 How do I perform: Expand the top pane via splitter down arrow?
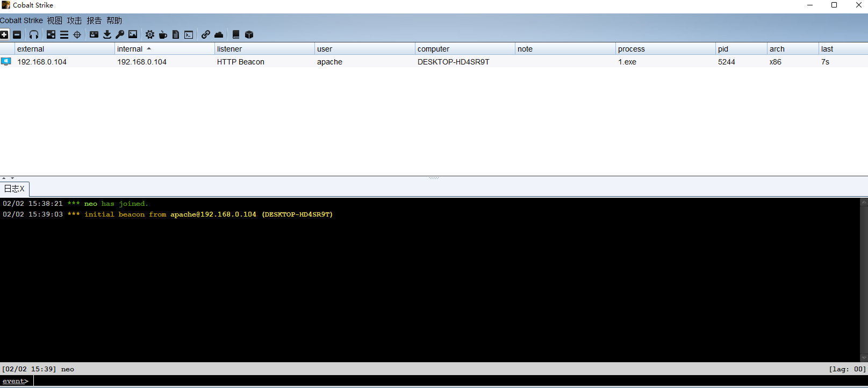pos(12,178)
